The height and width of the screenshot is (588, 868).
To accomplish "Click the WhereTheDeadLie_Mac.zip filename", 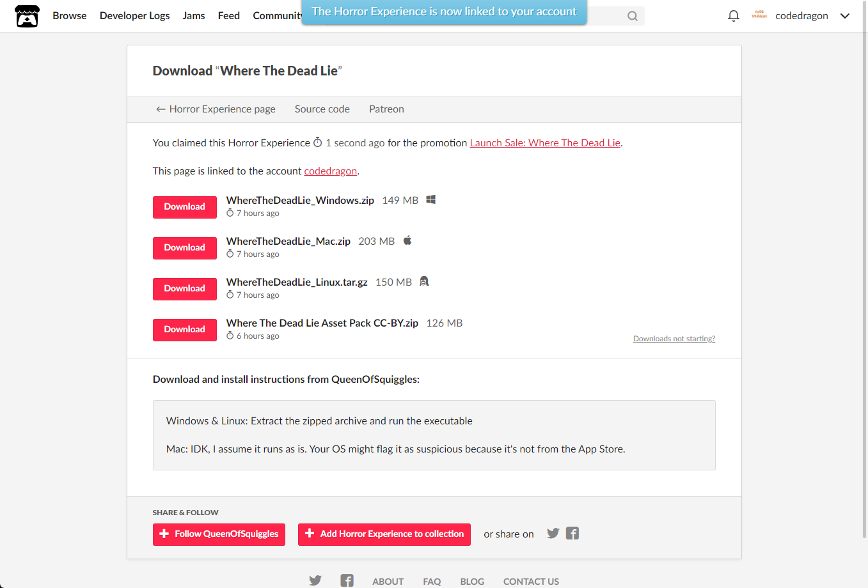I will tap(288, 242).
